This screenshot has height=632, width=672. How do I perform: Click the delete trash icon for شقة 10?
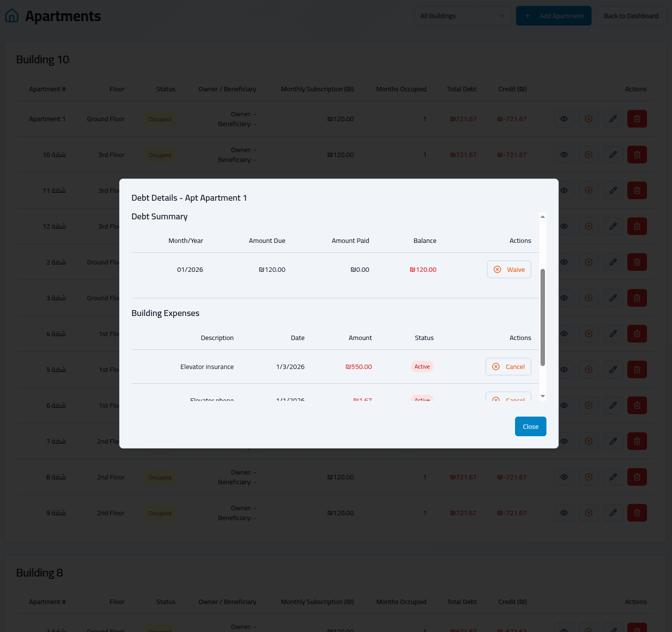pos(637,155)
